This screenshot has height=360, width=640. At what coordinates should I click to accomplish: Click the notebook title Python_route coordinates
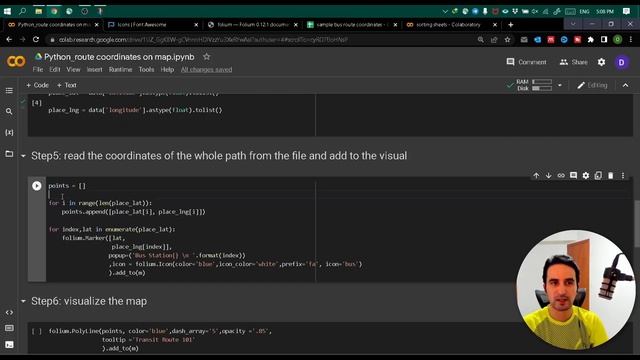[119, 57]
